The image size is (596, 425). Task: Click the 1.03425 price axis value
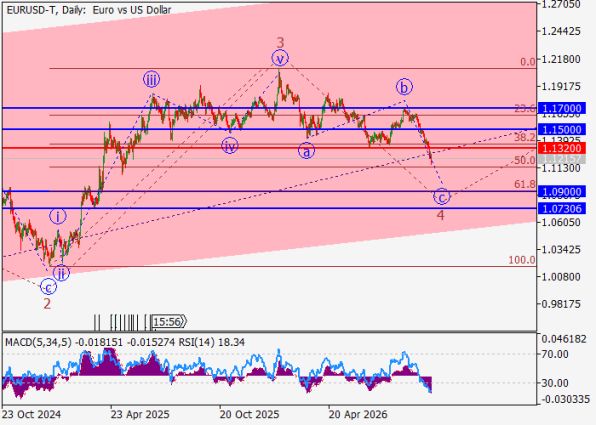click(x=561, y=249)
